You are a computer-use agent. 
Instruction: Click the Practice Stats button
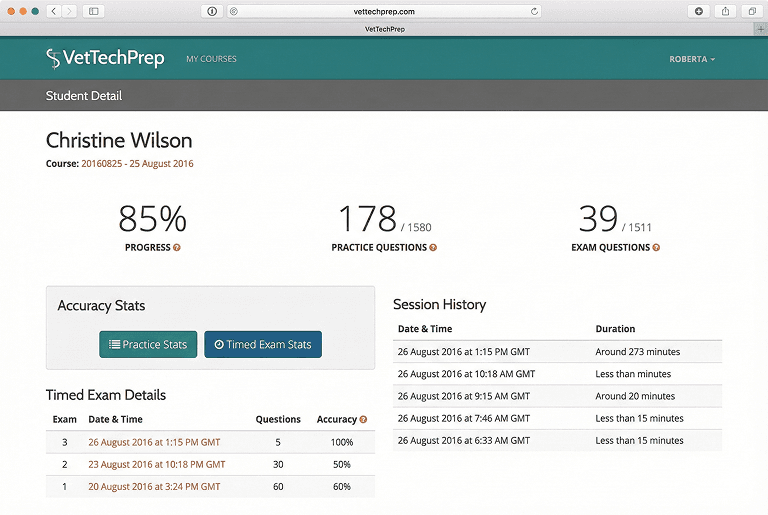pyautogui.click(x=148, y=344)
